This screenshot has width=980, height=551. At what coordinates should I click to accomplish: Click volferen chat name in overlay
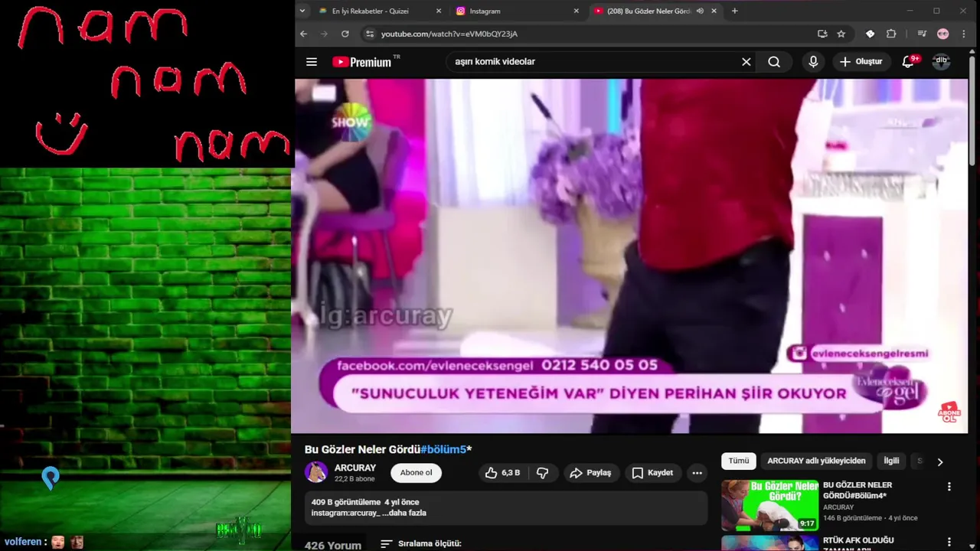pos(23,542)
